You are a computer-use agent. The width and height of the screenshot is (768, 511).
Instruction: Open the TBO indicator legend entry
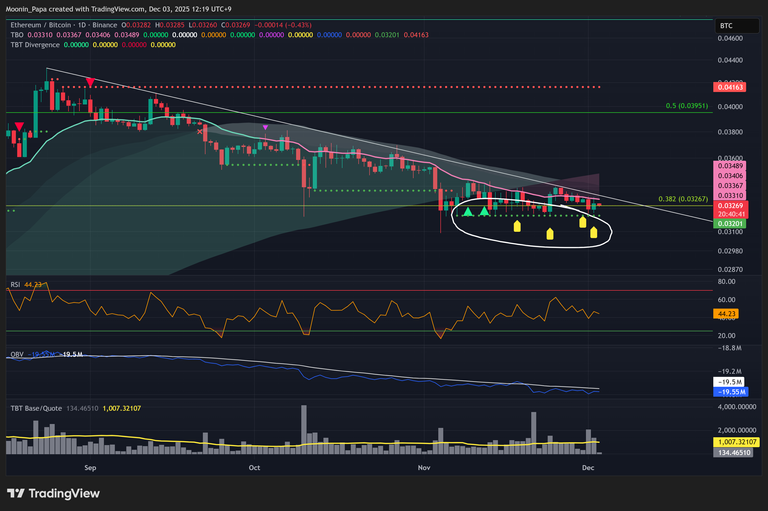pos(16,34)
